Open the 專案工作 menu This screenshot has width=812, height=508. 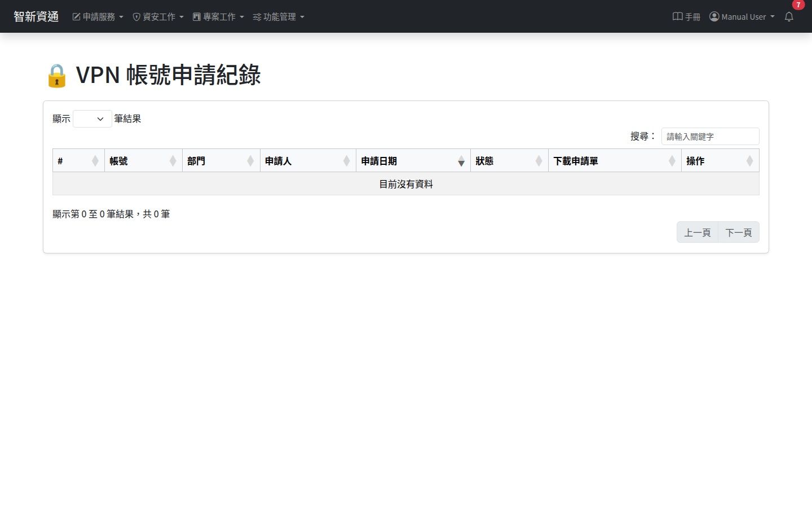click(218, 17)
